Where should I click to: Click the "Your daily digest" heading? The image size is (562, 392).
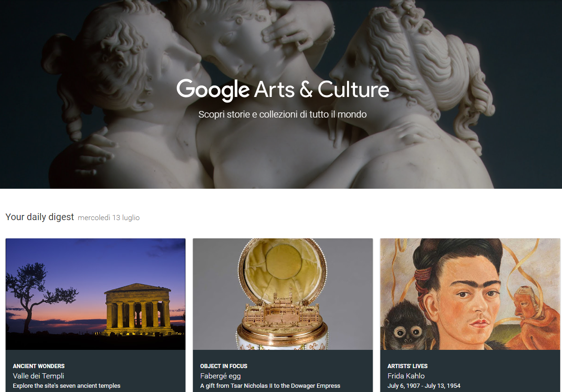click(40, 217)
